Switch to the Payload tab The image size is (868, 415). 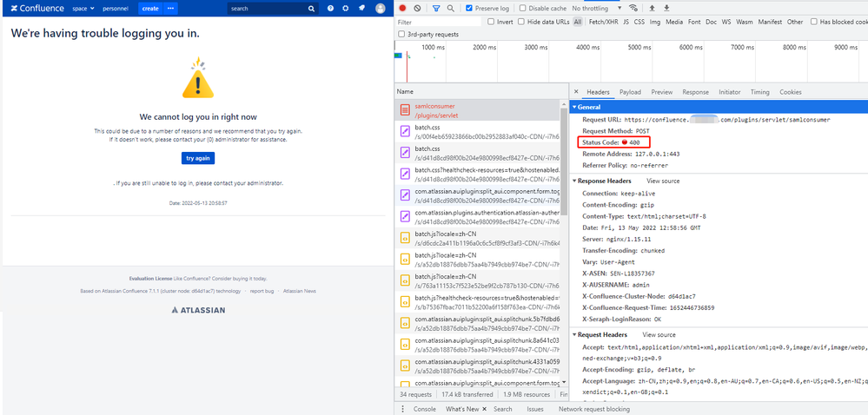[x=630, y=92]
